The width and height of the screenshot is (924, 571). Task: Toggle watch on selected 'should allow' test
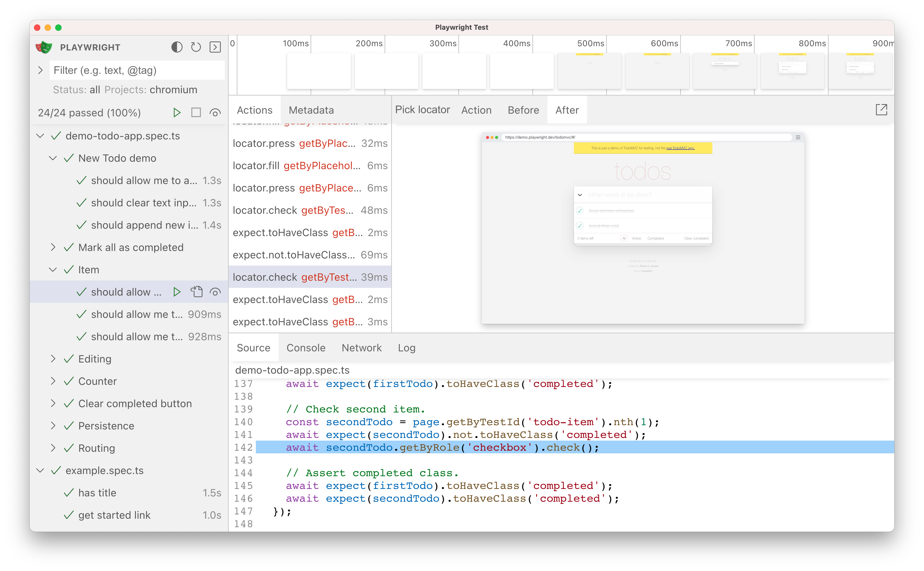click(215, 292)
